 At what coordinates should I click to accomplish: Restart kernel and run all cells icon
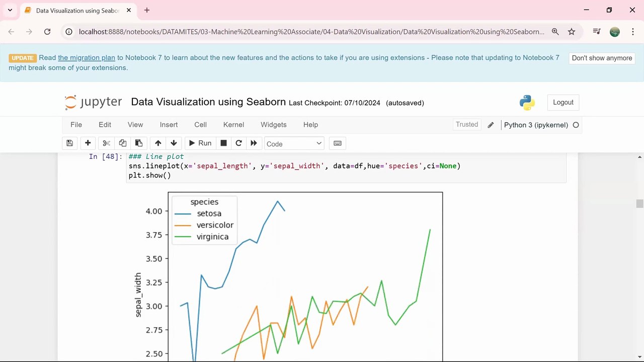click(x=254, y=143)
